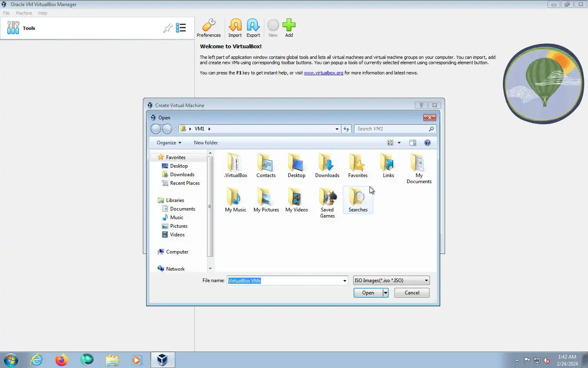Screen dimensions: 588x368
Task: Click the help button on Create Virtual Machine
Action: tap(421, 105)
